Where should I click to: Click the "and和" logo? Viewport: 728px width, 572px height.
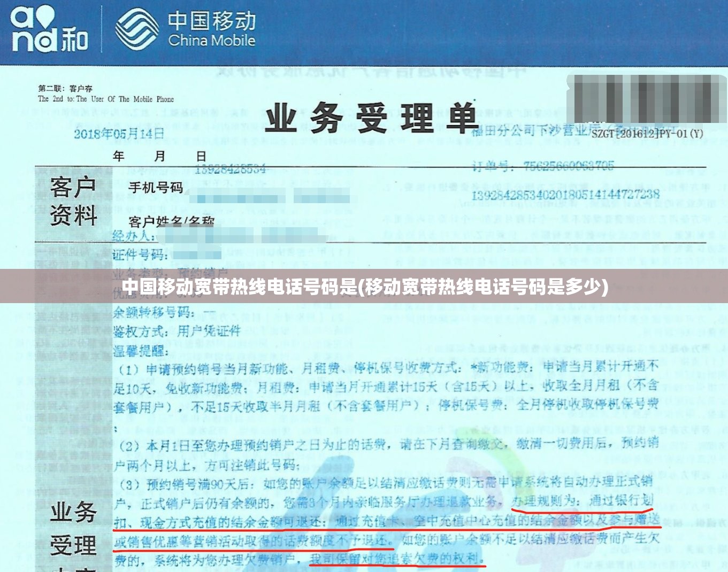49,29
